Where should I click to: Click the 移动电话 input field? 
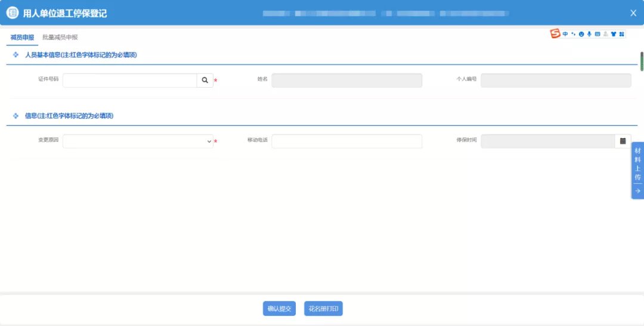point(346,142)
